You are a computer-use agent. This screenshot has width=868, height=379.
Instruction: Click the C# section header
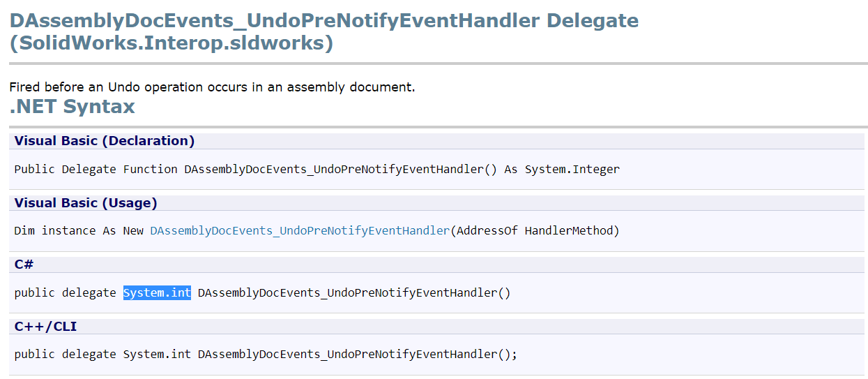24,265
